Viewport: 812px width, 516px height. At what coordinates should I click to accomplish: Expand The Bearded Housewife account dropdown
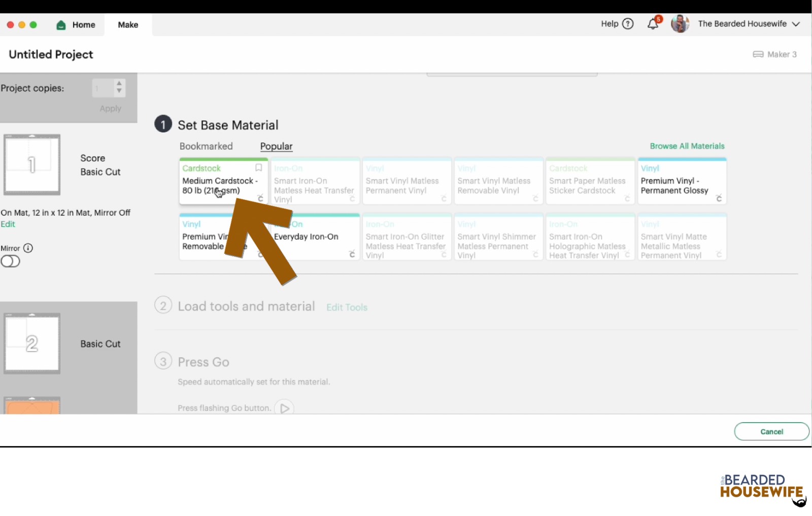pos(796,24)
